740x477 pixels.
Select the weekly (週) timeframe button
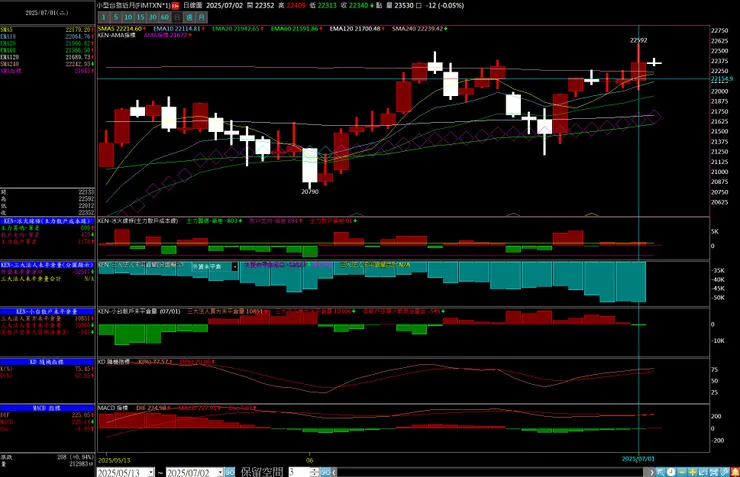click(189, 17)
